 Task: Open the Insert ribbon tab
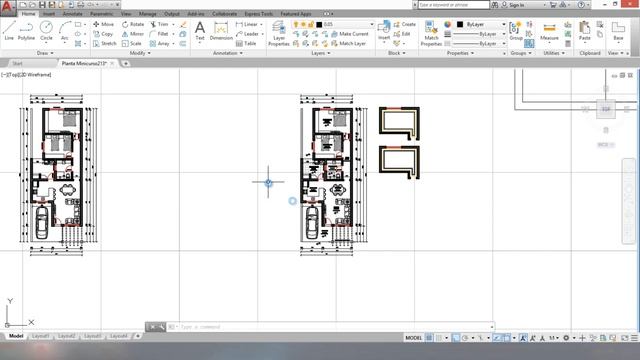point(49,14)
